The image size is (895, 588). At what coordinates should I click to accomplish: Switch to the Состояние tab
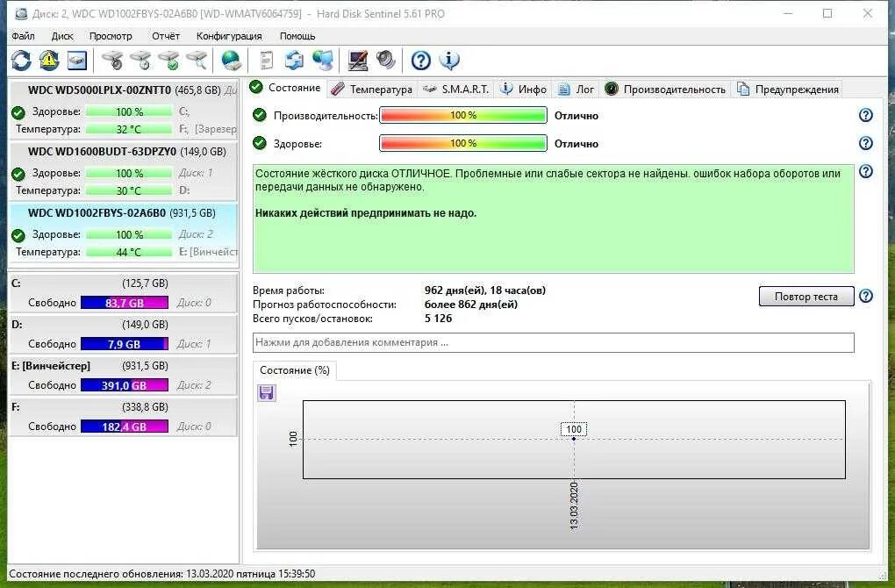[285, 88]
